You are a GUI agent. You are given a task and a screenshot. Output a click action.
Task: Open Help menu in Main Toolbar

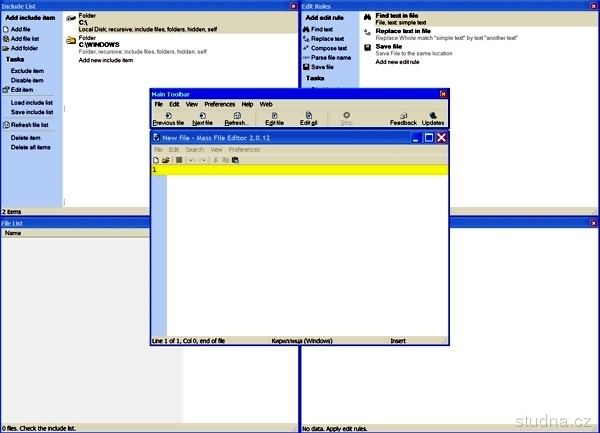[247, 104]
